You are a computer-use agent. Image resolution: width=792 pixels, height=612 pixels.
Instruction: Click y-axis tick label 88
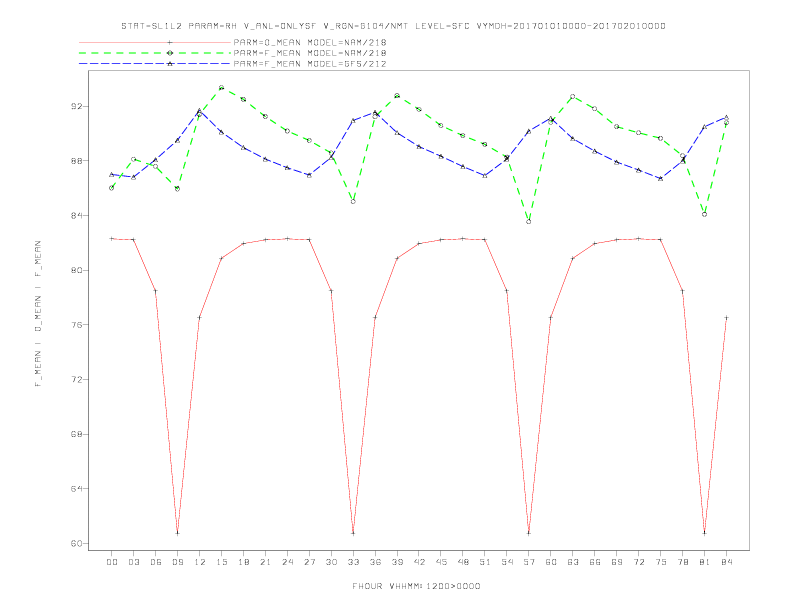pyautogui.click(x=76, y=161)
